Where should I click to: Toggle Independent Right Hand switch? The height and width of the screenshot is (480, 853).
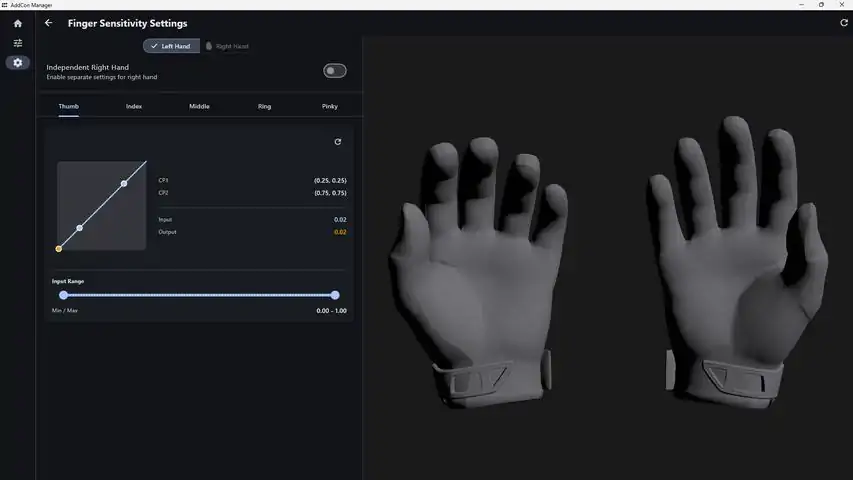335,71
